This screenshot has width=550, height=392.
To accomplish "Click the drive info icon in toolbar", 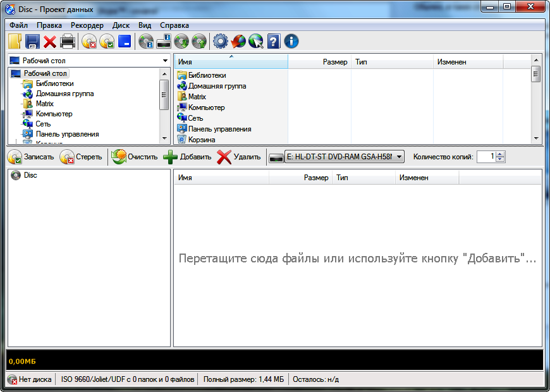I will coord(164,42).
